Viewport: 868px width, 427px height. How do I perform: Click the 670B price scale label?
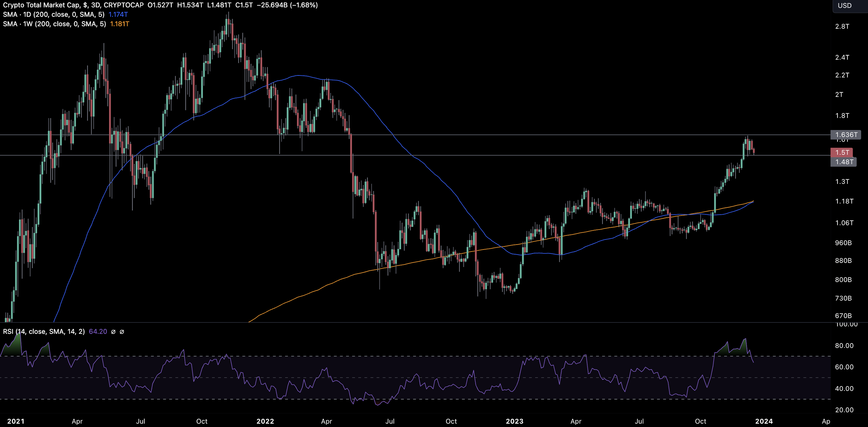click(x=843, y=316)
